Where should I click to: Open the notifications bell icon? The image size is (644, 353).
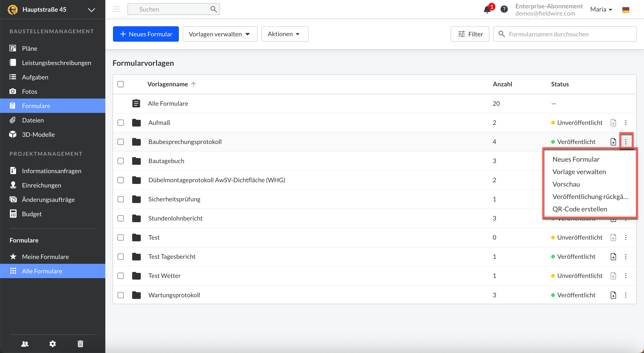(x=487, y=10)
